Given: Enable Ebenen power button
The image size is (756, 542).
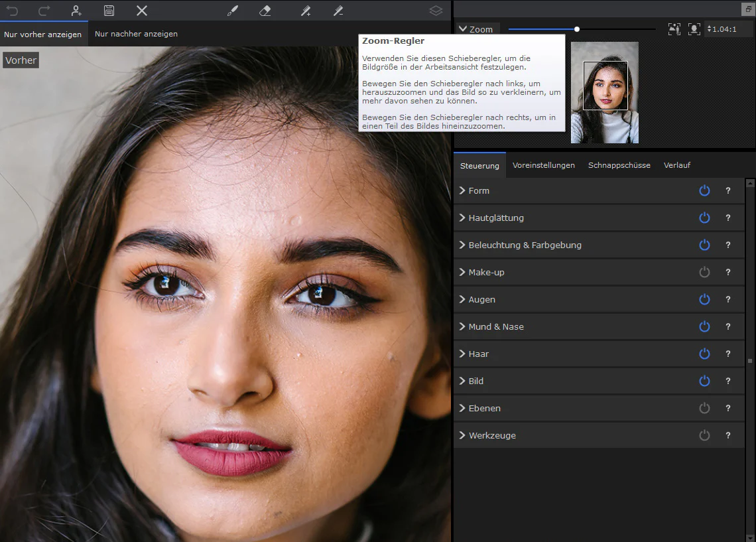Looking at the screenshot, I should click(x=704, y=409).
